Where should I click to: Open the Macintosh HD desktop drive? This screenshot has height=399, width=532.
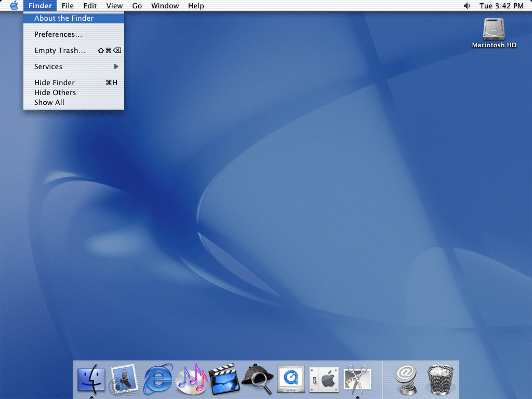pos(494,30)
